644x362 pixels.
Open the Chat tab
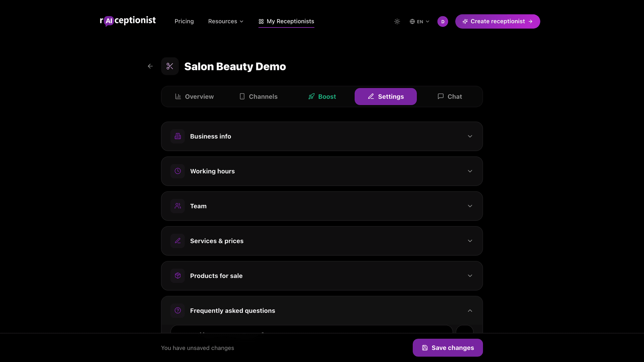[449, 97]
